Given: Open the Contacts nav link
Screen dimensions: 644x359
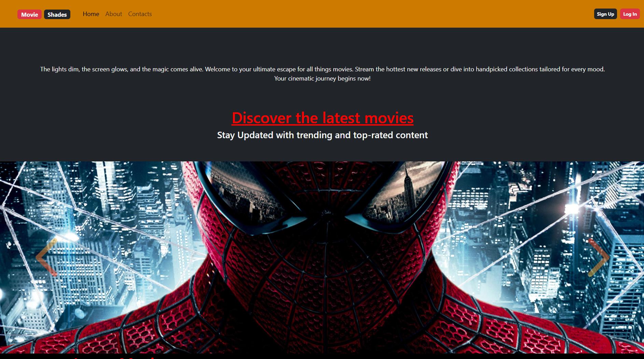Looking at the screenshot, I should [x=140, y=14].
